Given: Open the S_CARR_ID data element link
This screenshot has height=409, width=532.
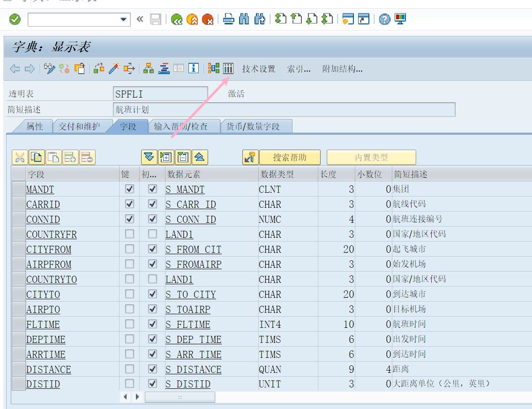Looking at the screenshot, I should click(190, 204).
